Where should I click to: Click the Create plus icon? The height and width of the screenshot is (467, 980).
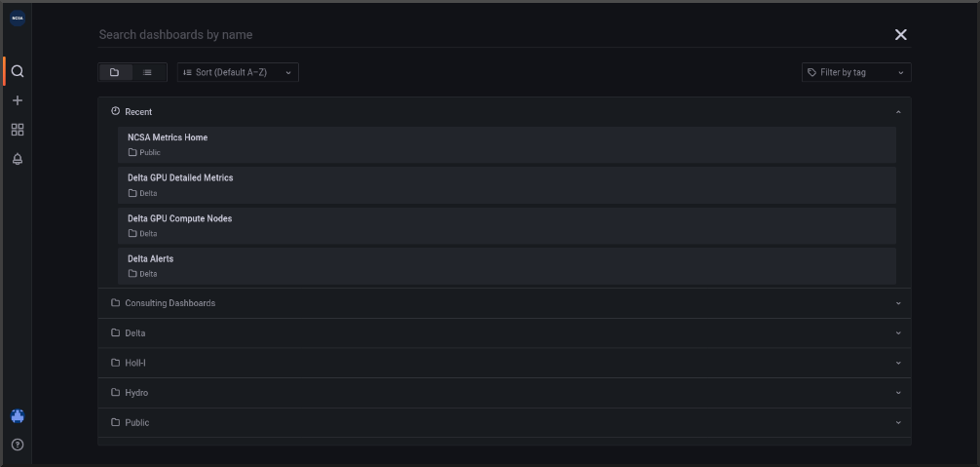tap(18, 100)
